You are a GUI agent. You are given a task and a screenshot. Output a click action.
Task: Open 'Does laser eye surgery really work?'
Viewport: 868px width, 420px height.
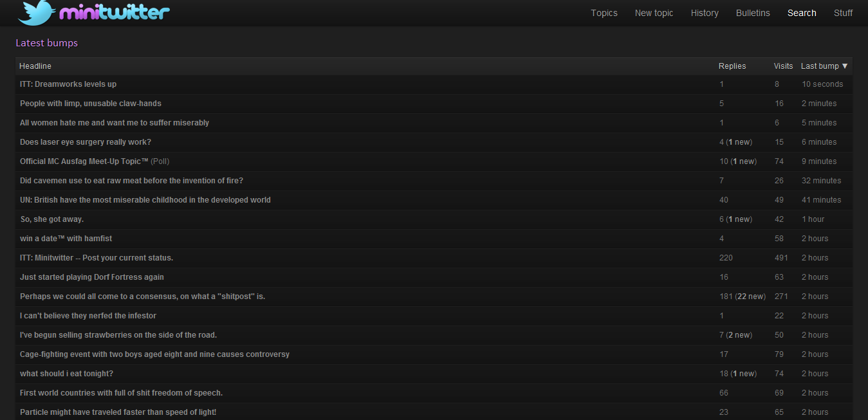coord(86,142)
